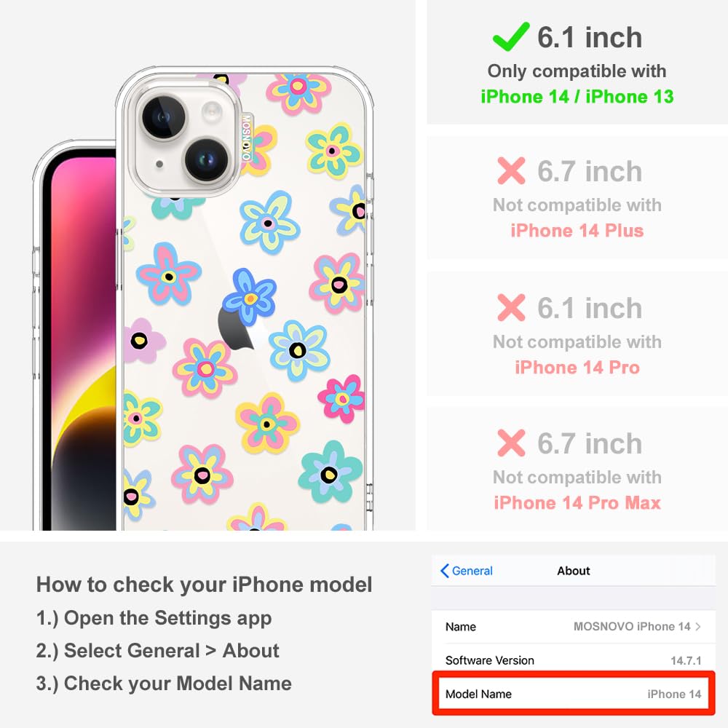Screen dimensions: 728x728
Task: Click the red X beside iPhone 14 Pro Max
Action: [x=511, y=443]
